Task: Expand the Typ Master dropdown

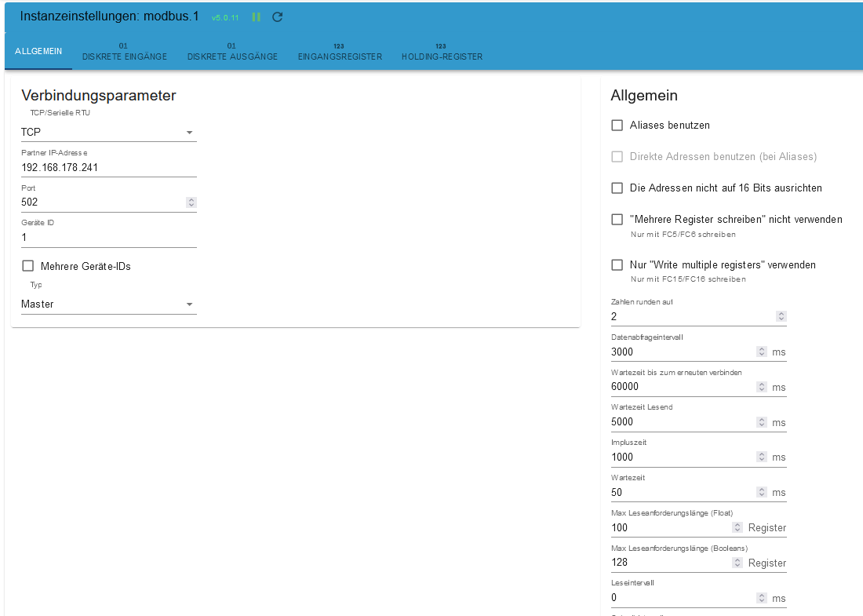Action: [108, 304]
